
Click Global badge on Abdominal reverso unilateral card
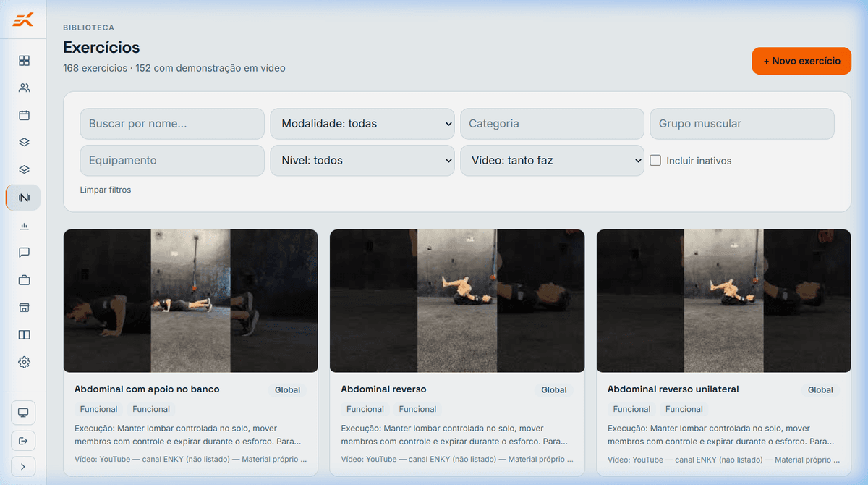pyautogui.click(x=820, y=390)
